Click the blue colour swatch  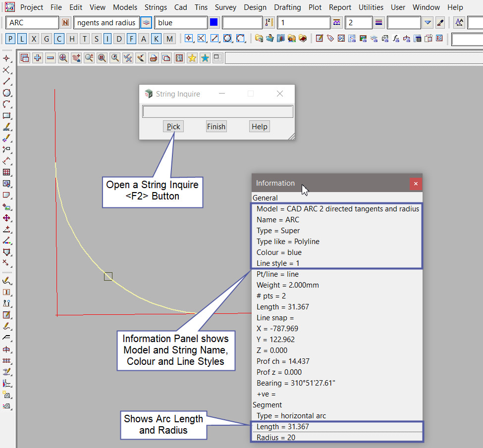(x=214, y=23)
